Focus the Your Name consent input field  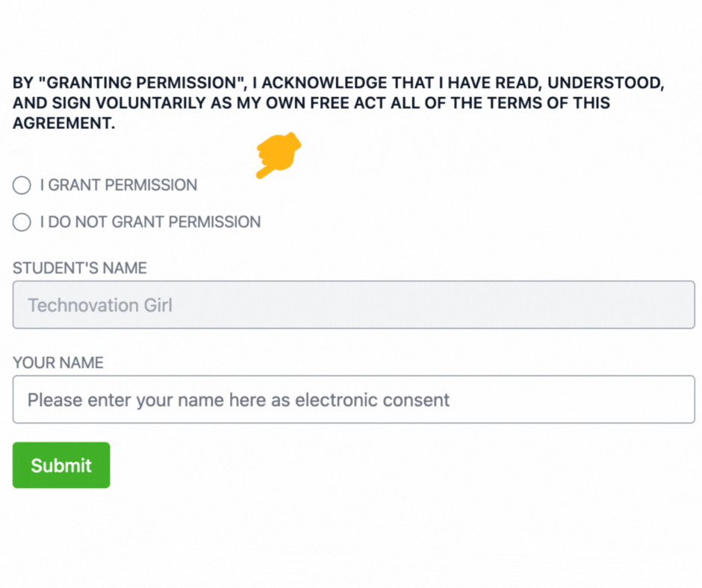353,399
